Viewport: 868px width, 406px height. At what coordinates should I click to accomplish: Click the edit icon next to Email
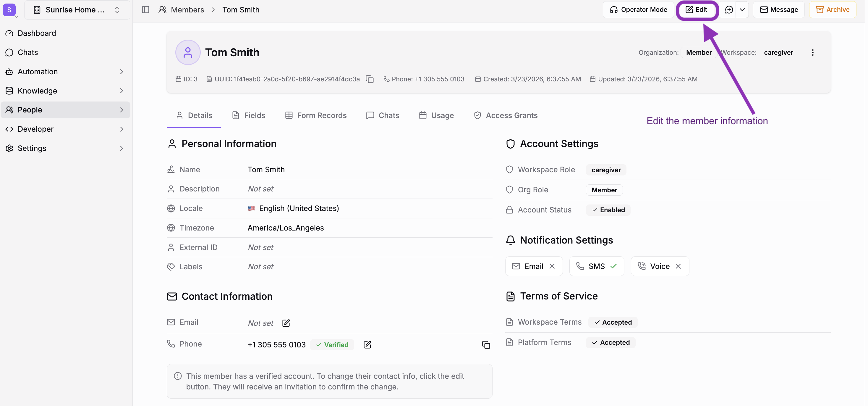point(286,323)
